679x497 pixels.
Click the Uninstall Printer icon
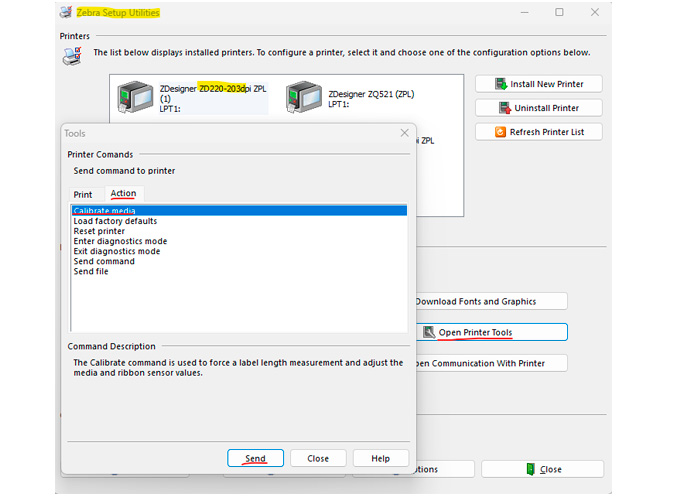504,108
